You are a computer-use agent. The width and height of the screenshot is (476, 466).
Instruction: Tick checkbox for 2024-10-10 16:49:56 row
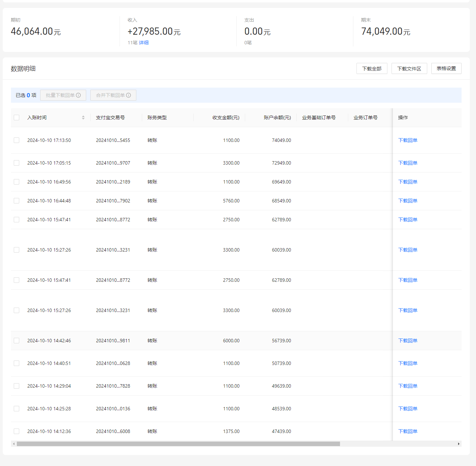tap(16, 182)
